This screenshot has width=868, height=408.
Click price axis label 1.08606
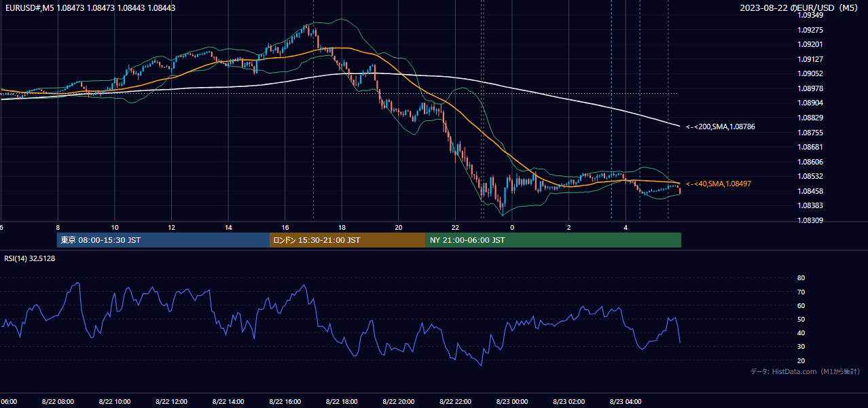pos(810,162)
